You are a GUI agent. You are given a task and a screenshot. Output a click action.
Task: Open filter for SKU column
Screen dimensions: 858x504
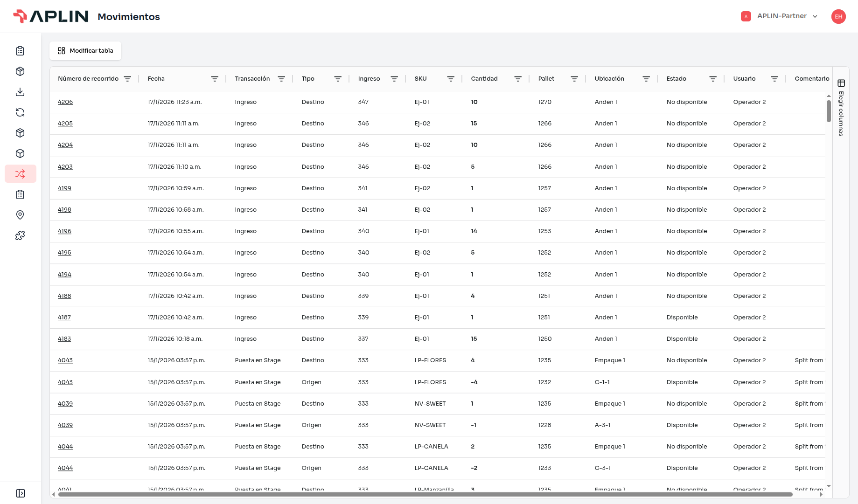pyautogui.click(x=451, y=79)
